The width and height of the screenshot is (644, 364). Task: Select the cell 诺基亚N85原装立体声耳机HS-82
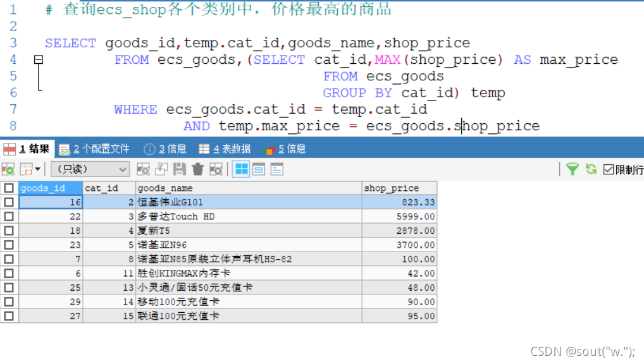[249, 259]
